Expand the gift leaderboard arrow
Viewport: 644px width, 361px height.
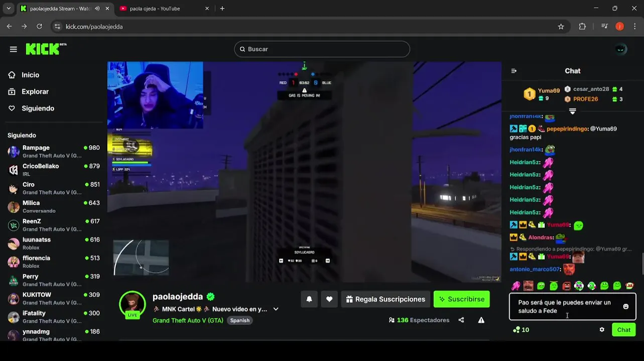[572, 111]
